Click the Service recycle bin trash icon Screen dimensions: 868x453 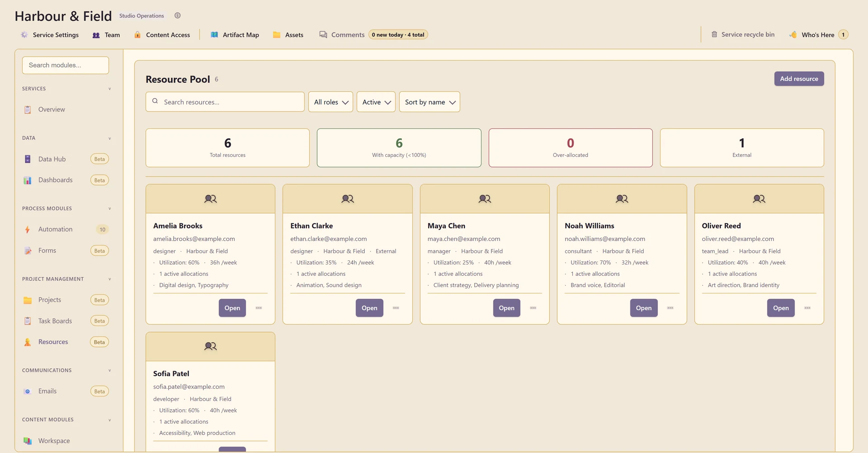[714, 34]
